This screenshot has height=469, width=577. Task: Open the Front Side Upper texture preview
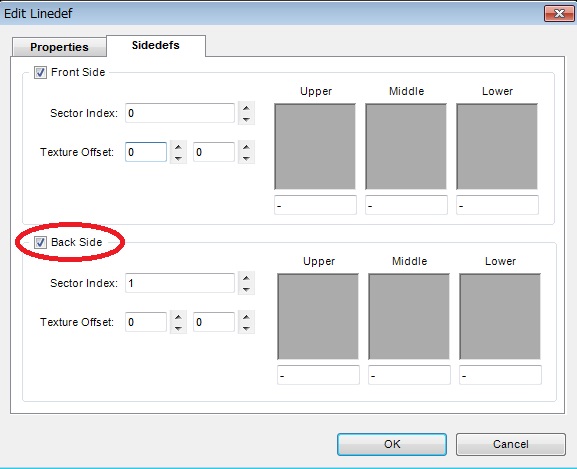tap(315, 146)
